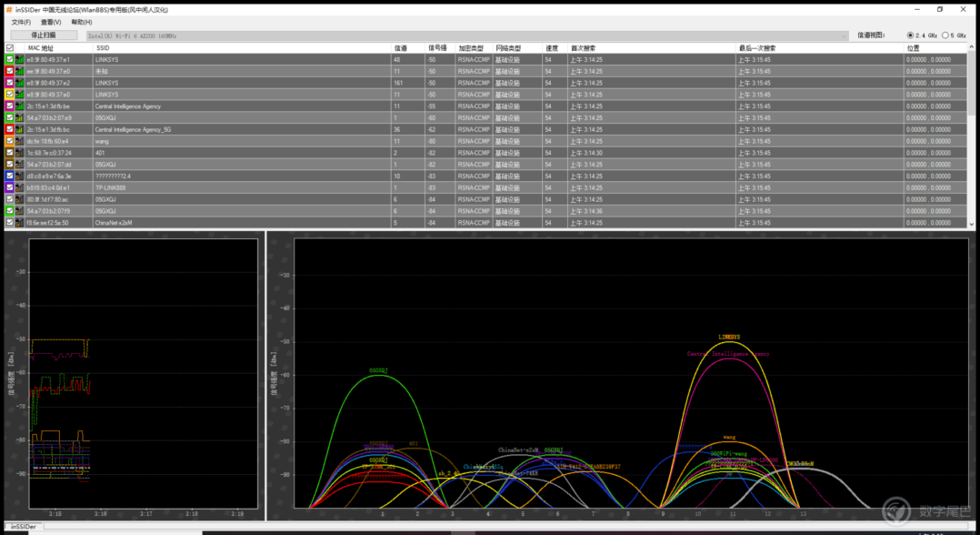Image resolution: width=980 pixels, height=535 pixels.
Task: Sort by the 最后一次搜索 column header
Action: (819, 48)
